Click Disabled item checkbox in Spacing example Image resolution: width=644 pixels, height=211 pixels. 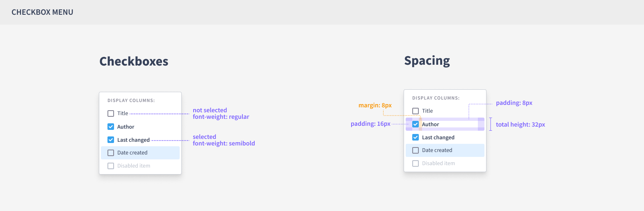pyautogui.click(x=416, y=163)
